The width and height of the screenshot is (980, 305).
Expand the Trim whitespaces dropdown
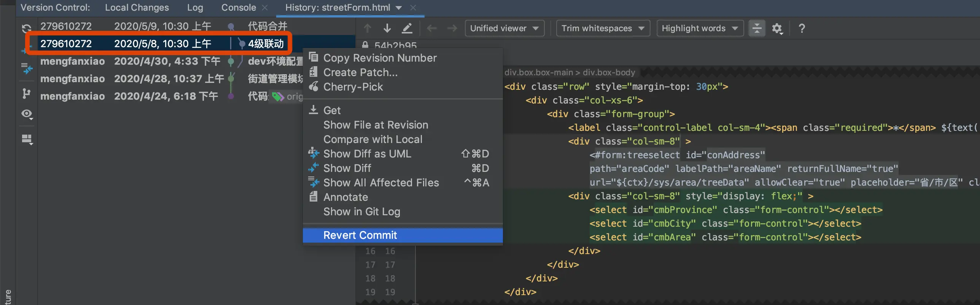coord(603,28)
